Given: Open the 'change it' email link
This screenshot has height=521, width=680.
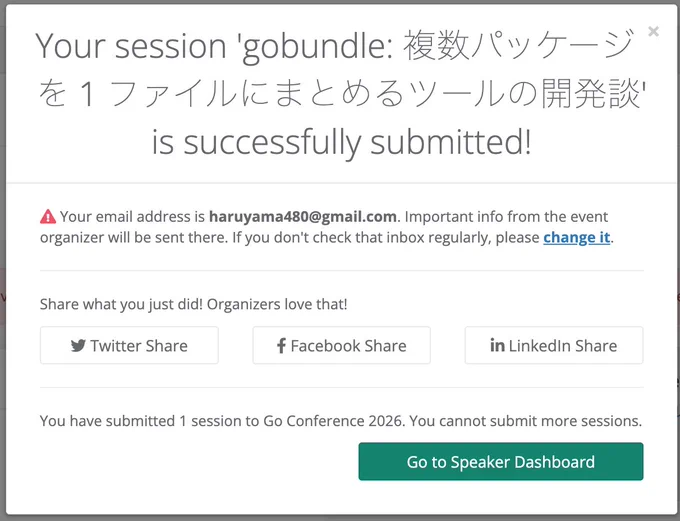Looking at the screenshot, I should pyautogui.click(x=576, y=237).
